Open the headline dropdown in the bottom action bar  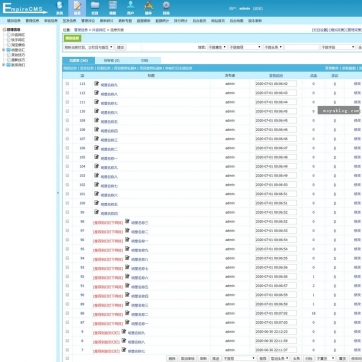click(x=279, y=358)
